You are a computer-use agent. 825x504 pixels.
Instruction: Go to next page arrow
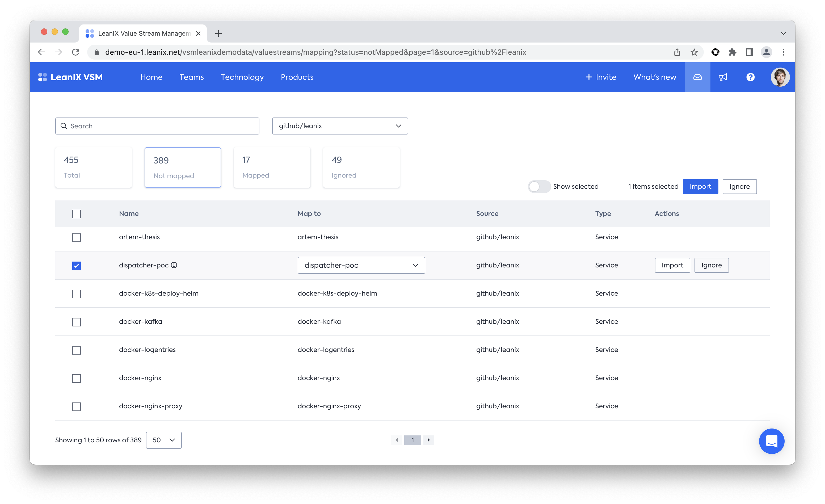click(428, 440)
